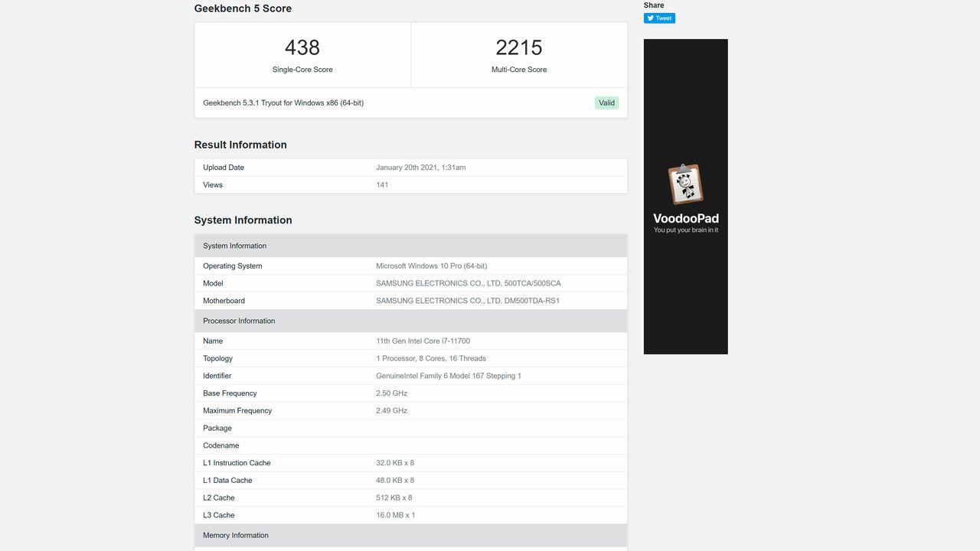The height and width of the screenshot is (551, 980).
Task: Click the Operating System row label
Action: [233, 266]
